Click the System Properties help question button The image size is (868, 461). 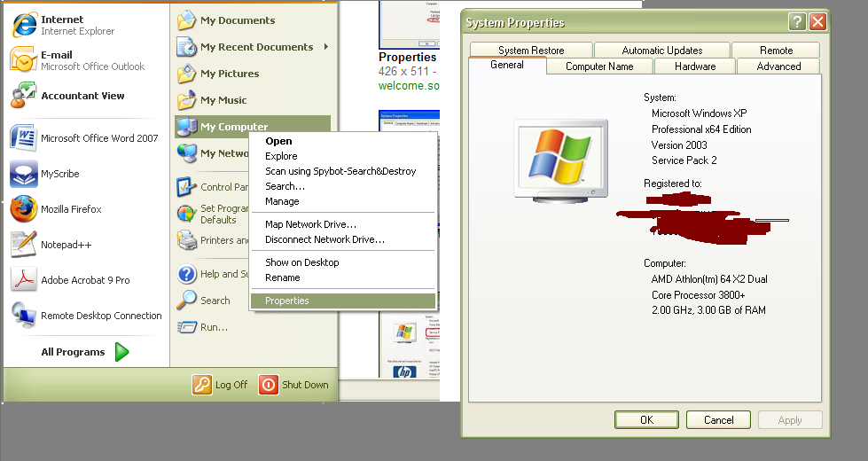pyautogui.click(x=796, y=21)
